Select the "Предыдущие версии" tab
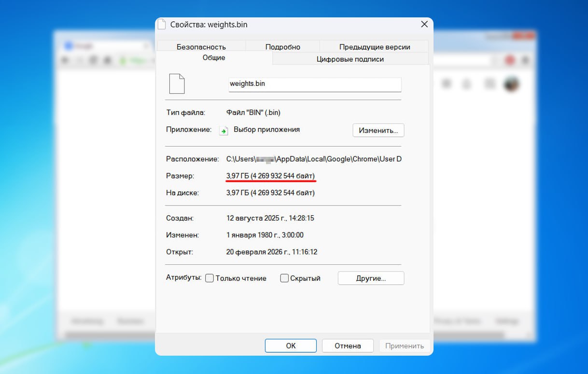This screenshot has width=588, height=374. click(374, 47)
